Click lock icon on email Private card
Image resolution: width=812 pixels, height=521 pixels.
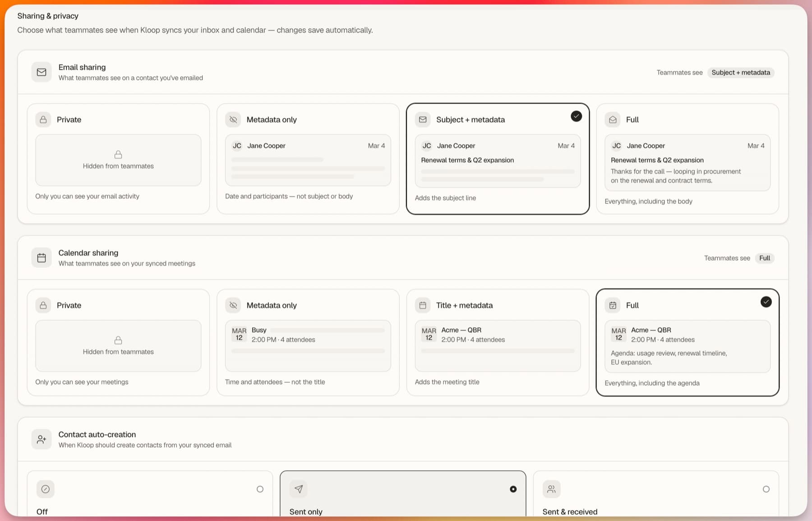tap(43, 120)
